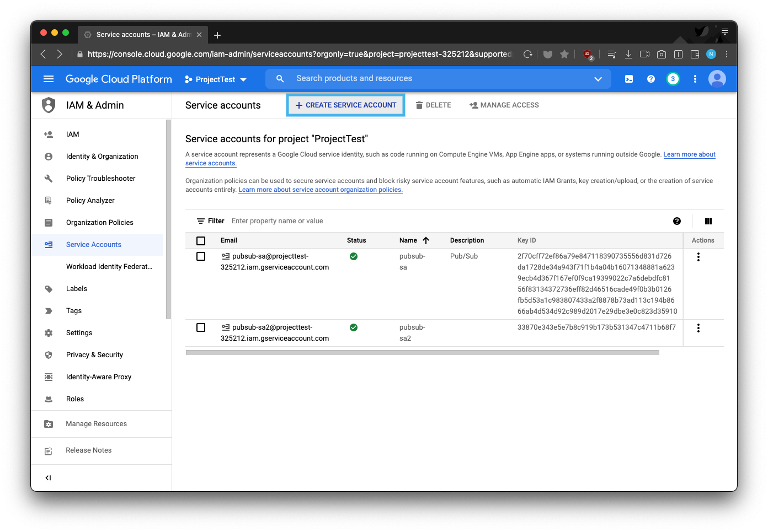Screen dimensions: 768x532
Task: Open pubsub-sa2@projecttest email link
Action: click(x=275, y=333)
